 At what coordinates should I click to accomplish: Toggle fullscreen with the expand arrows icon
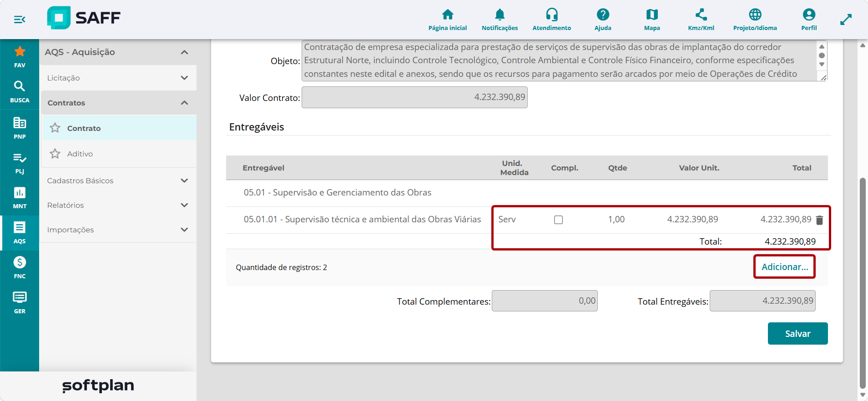click(x=846, y=20)
